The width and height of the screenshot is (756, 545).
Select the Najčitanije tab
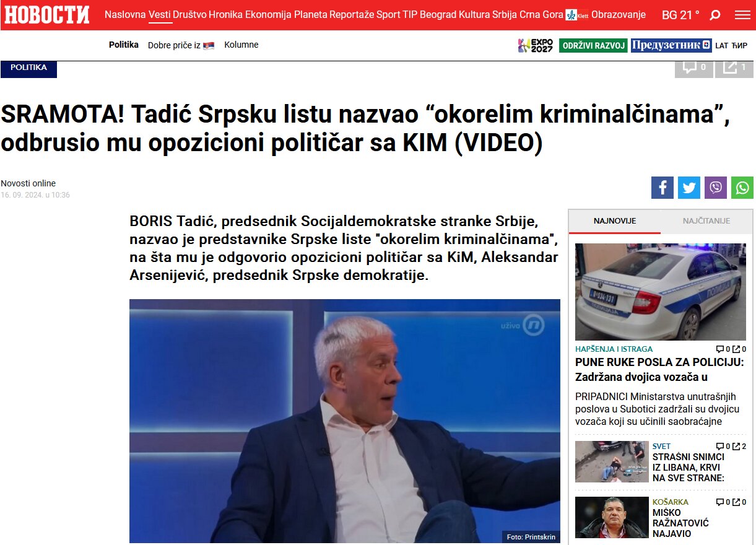click(x=706, y=221)
